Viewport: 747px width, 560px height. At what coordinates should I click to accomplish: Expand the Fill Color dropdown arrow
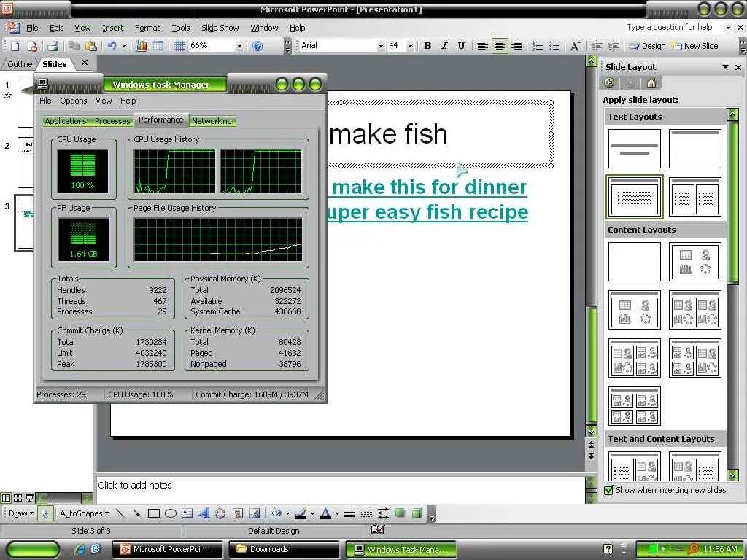tap(287, 513)
